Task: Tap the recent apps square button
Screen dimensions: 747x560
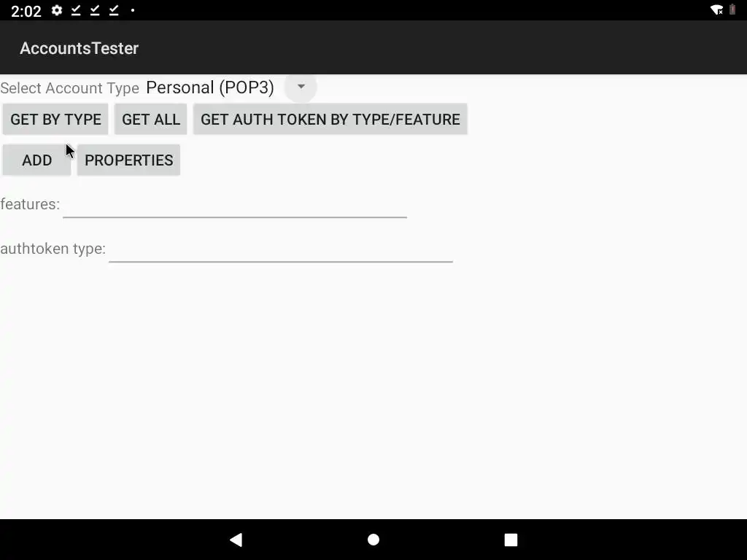Action: point(511,540)
